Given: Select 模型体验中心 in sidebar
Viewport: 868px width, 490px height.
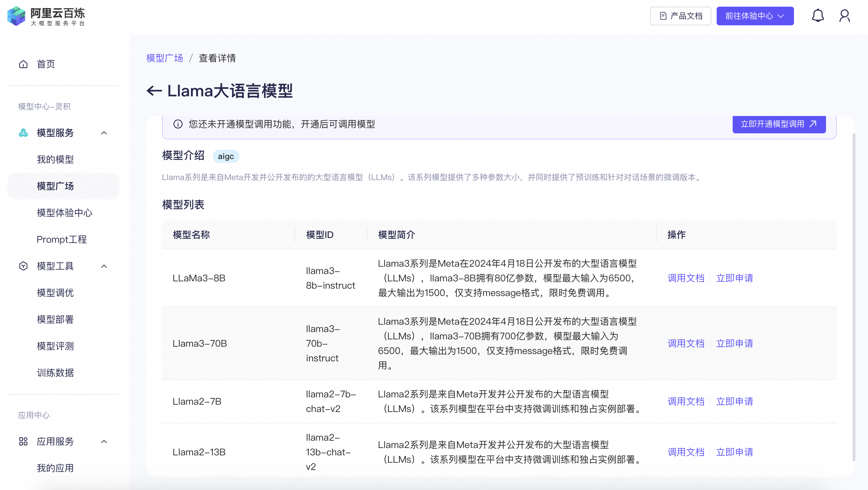Looking at the screenshot, I should pos(64,213).
